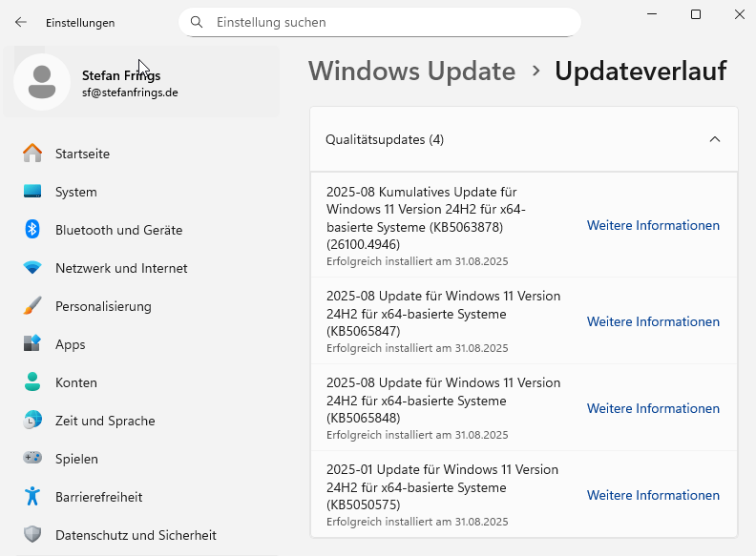756x556 pixels.
Task: Open the Startseite settings page
Action: coord(82,154)
